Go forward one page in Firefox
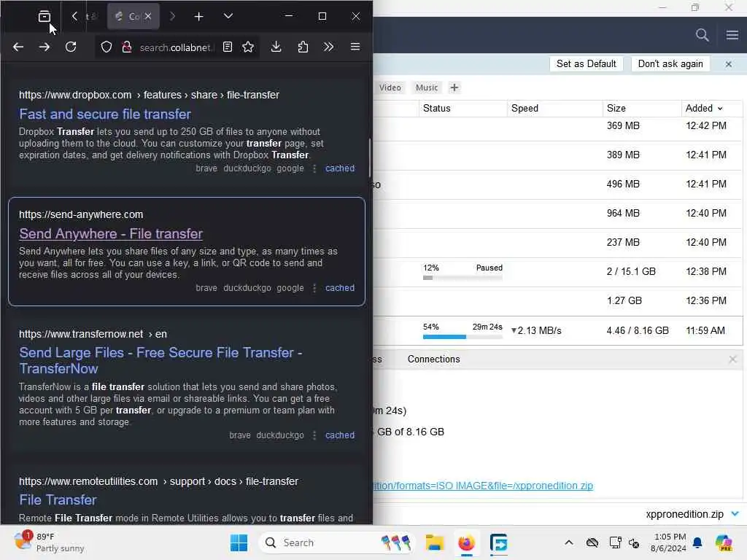This screenshot has width=747, height=560. pyautogui.click(x=44, y=47)
